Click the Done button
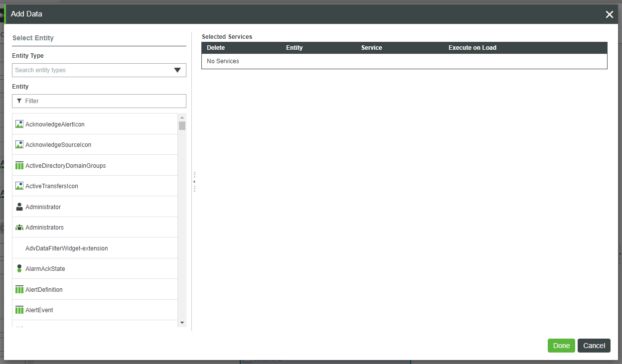The image size is (622, 364). coord(561,346)
